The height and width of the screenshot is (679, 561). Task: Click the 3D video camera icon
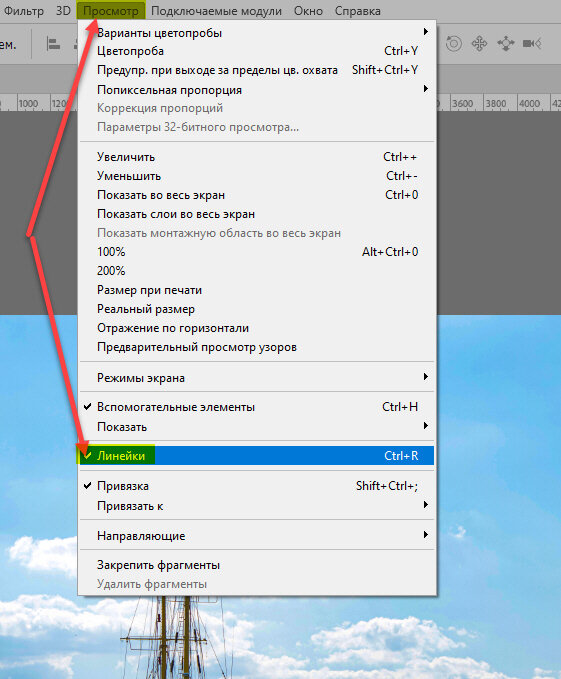pyautogui.click(x=532, y=43)
